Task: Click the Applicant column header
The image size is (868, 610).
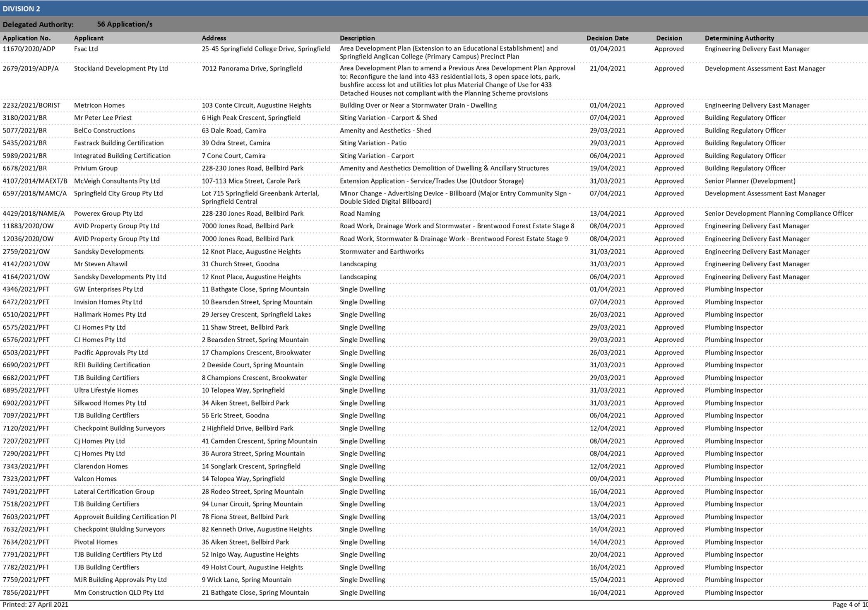Action: [x=89, y=38]
